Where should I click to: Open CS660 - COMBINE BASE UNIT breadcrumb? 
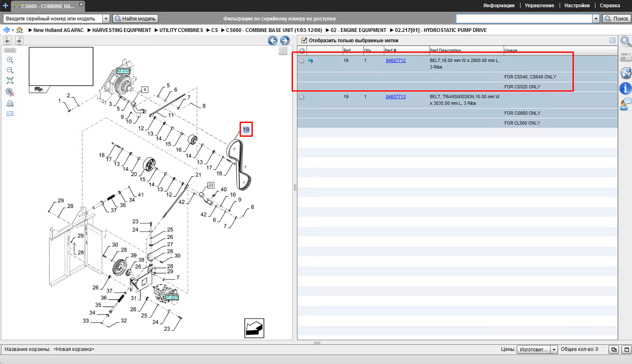[x=274, y=30]
